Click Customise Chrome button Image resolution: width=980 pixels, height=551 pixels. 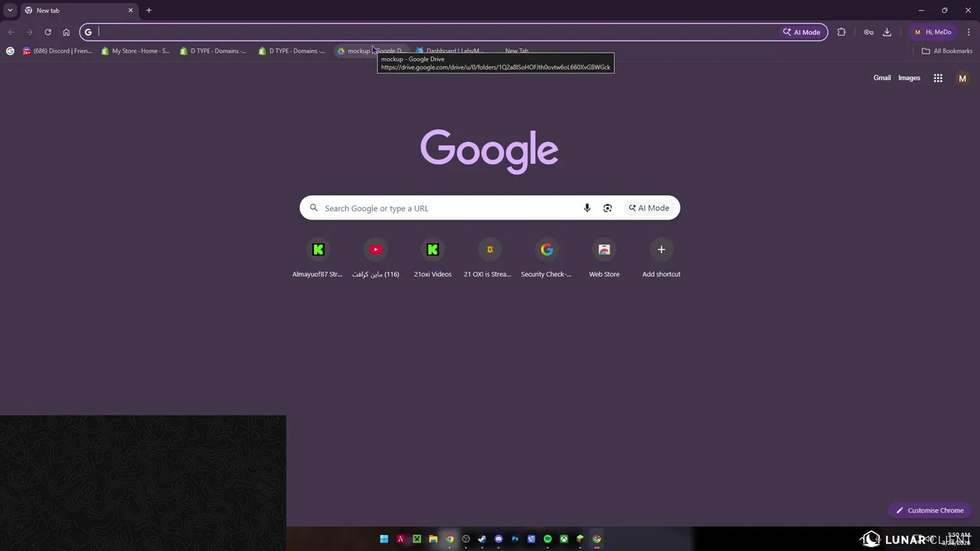(x=929, y=510)
